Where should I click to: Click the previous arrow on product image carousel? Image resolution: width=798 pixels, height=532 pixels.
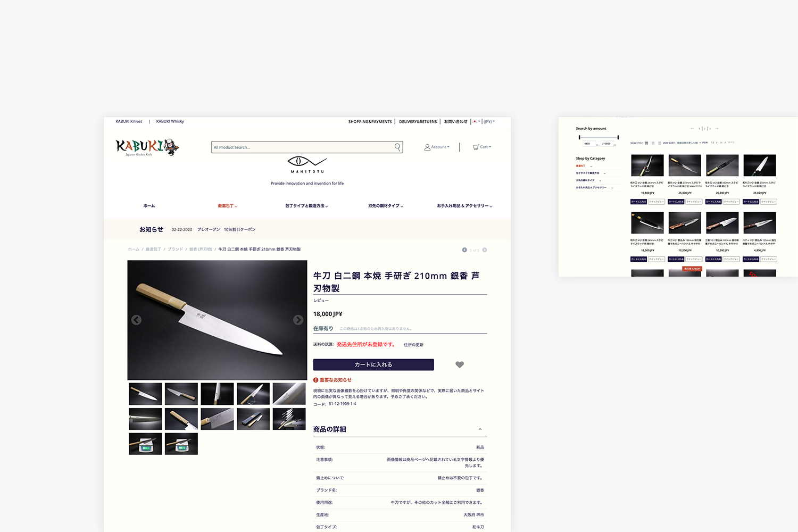pyautogui.click(x=136, y=320)
